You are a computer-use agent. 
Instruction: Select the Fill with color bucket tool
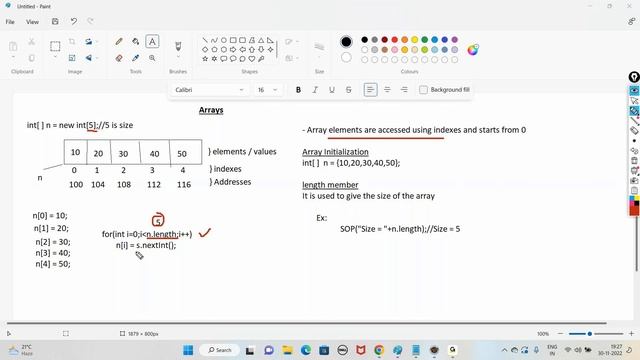[x=136, y=41]
